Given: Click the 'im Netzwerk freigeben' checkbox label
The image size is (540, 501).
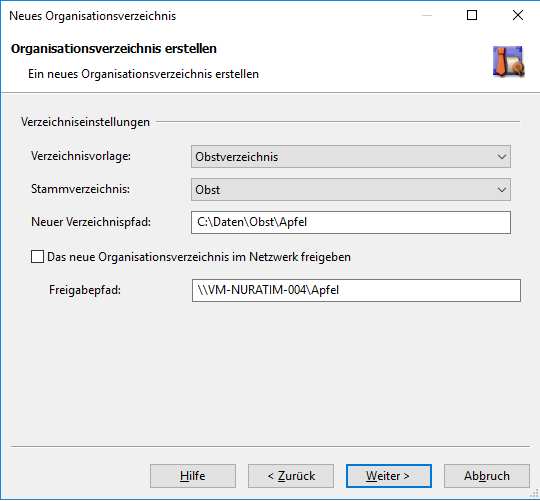Looking at the screenshot, I should 199,257.
